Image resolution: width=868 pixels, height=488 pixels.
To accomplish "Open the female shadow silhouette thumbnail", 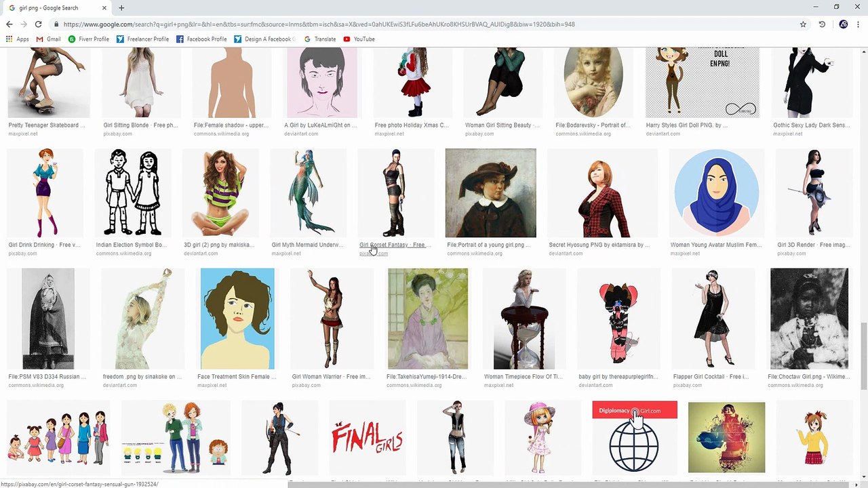I will point(232,83).
